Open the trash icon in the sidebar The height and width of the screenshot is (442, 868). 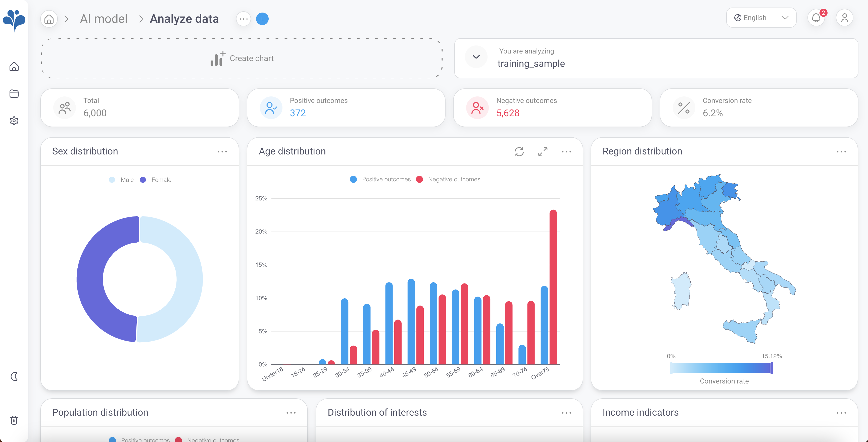(14, 420)
